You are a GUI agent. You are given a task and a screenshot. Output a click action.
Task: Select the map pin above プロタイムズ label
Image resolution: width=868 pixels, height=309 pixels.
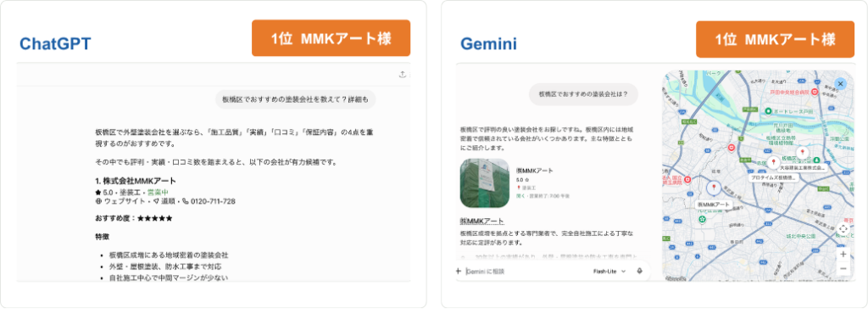click(x=774, y=163)
